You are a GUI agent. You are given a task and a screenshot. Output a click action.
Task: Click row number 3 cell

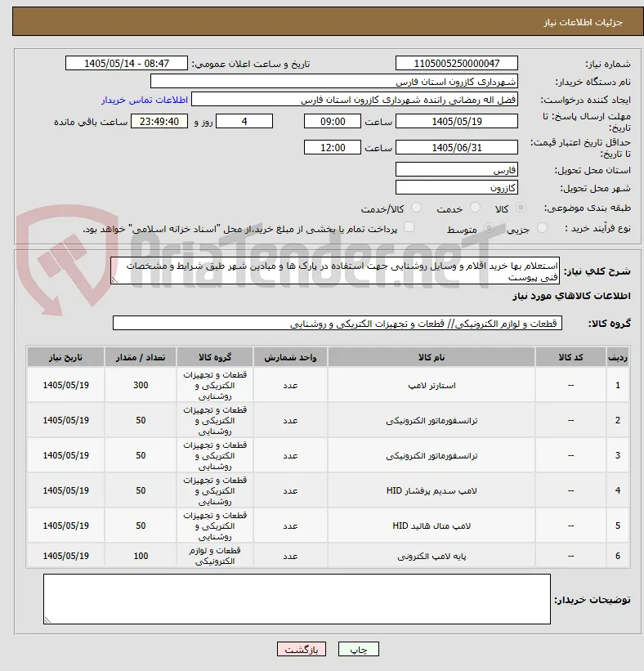pos(618,455)
